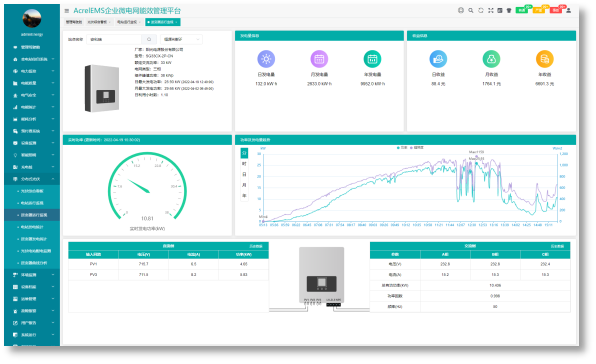Image resolution: width=596 pixels, height=364 pixels.
Task: Select the 月 (month) granularity on trend chart
Action: [x=244, y=185]
